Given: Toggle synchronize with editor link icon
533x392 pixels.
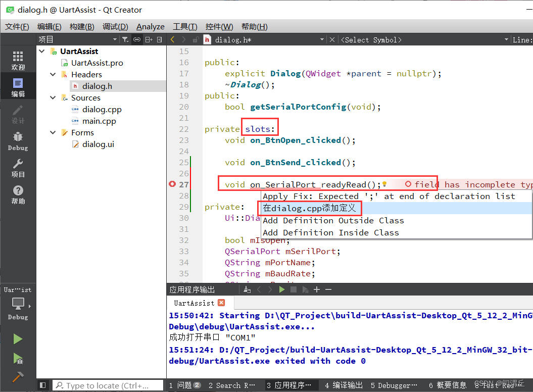Looking at the screenshot, I should (136, 39).
